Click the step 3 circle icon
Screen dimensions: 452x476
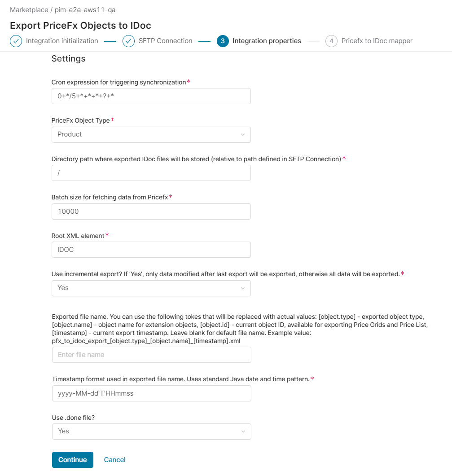[x=223, y=41]
